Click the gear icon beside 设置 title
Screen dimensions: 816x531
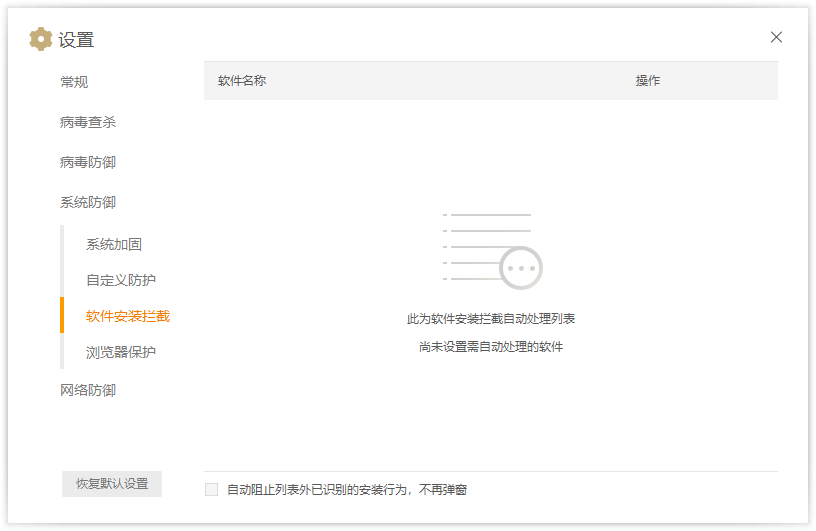click(41, 39)
